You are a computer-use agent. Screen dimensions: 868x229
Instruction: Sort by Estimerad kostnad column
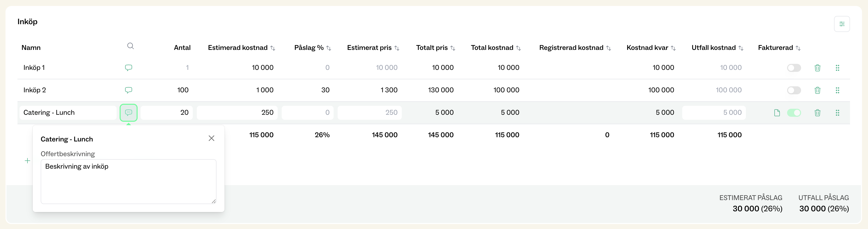[x=273, y=48]
